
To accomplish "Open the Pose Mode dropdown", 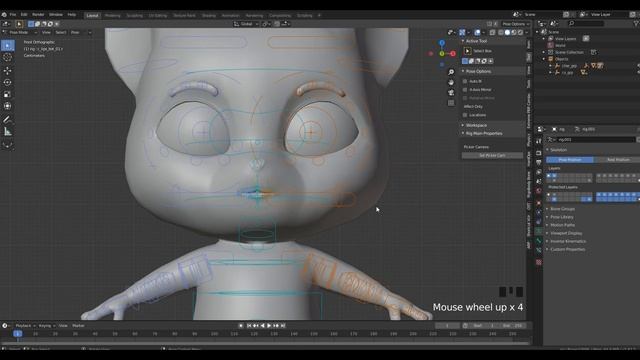I will pyautogui.click(x=20, y=32).
